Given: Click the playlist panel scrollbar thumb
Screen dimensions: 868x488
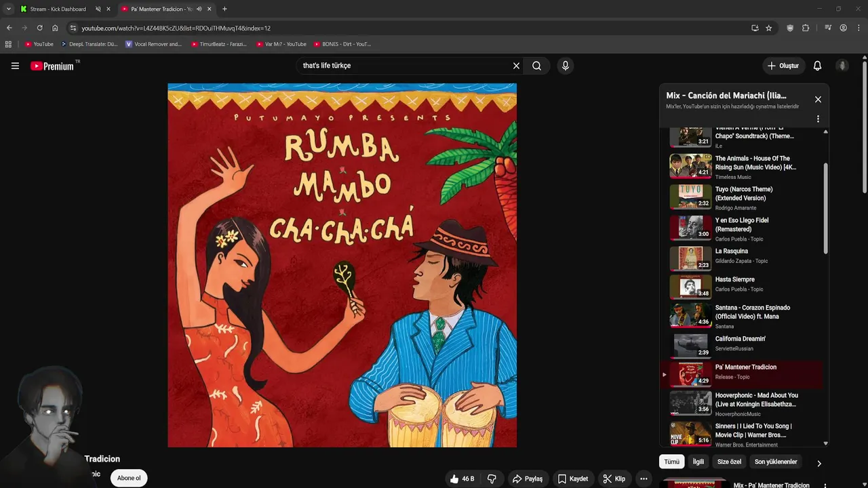Looking at the screenshot, I should point(825,208).
